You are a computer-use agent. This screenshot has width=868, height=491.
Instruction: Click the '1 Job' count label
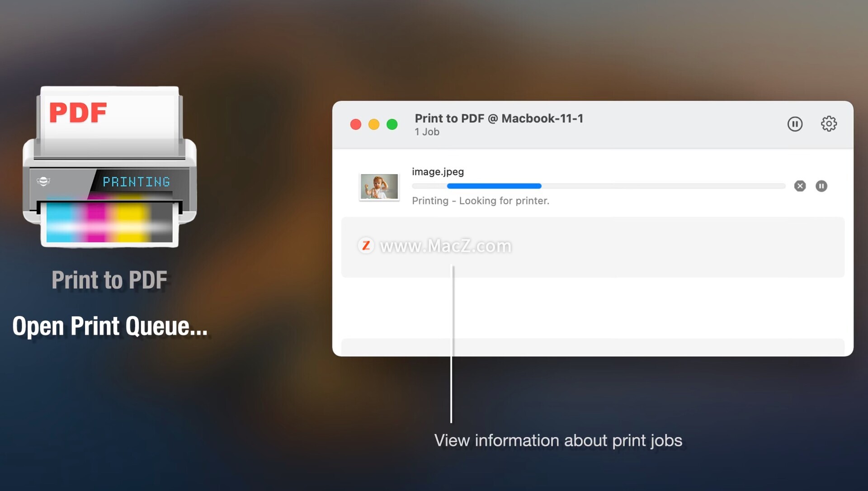click(x=427, y=132)
